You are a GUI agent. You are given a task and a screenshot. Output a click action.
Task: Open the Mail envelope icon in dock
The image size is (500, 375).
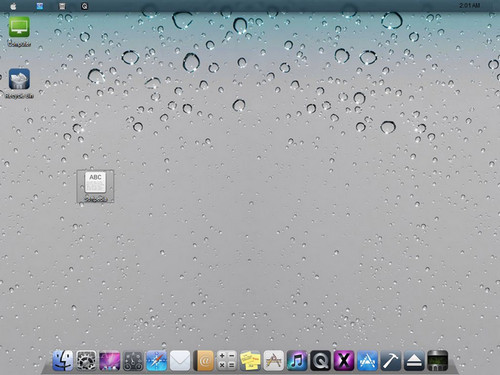coord(180,360)
